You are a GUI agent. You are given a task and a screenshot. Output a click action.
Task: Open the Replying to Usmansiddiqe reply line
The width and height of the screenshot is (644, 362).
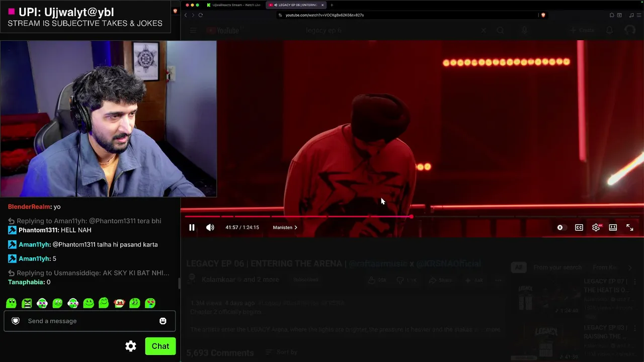click(89, 273)
